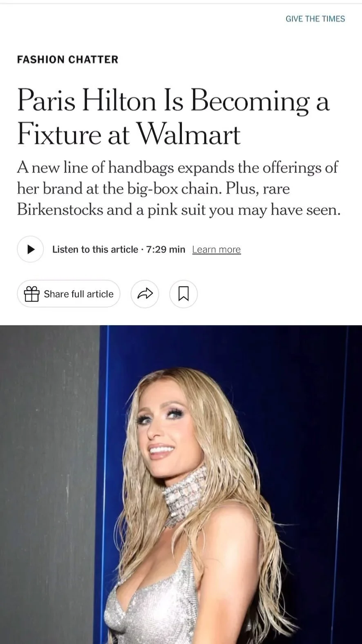Image resolution: width=362 pixels, height=644 pixels.
Task: Click the word Walmart in headline
Action: point(188,134)
